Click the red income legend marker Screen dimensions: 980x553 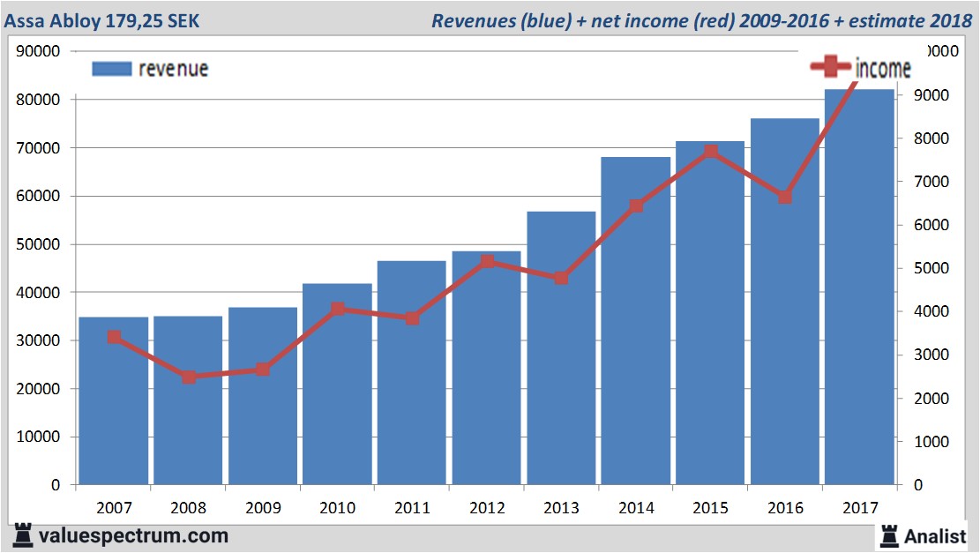click(x=831, y=65)
